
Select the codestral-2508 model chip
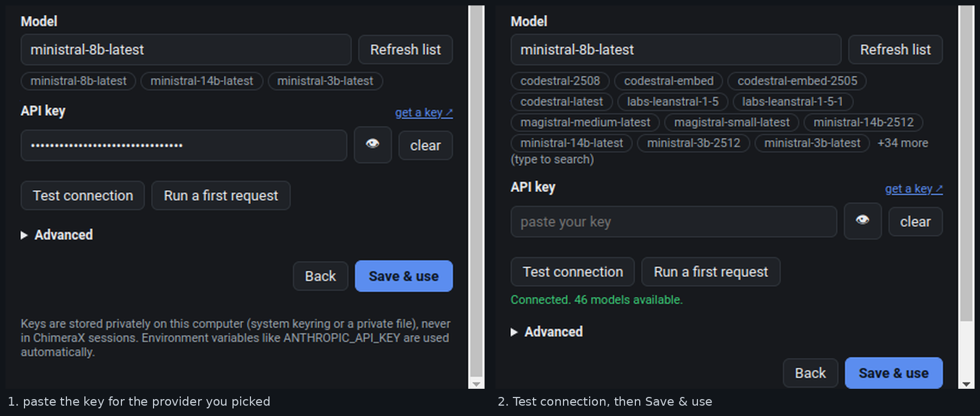[x=560, y=81]
